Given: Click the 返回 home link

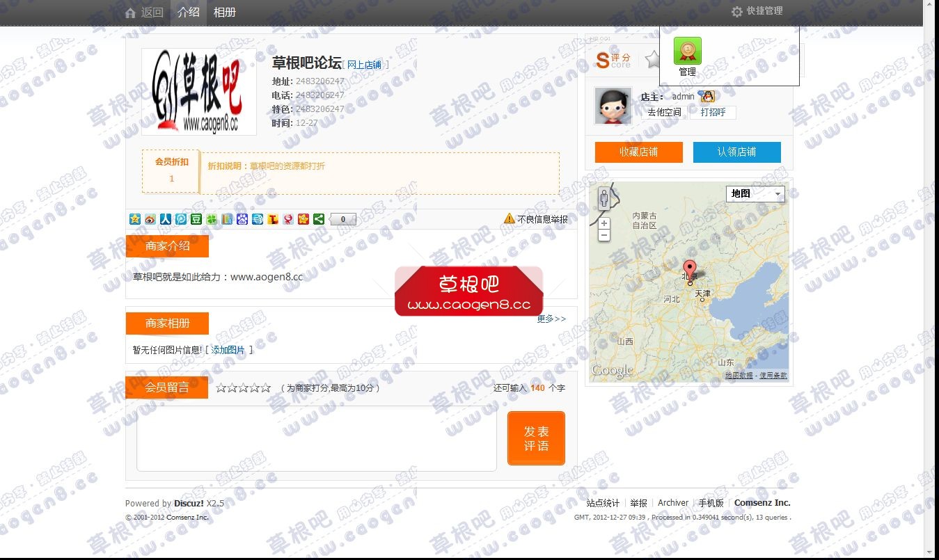Looking at the screenshot, I should point(145,13).
